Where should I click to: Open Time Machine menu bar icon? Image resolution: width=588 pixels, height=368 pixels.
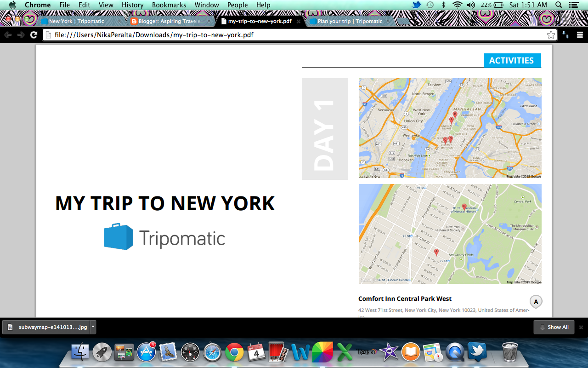pos(430,5)
